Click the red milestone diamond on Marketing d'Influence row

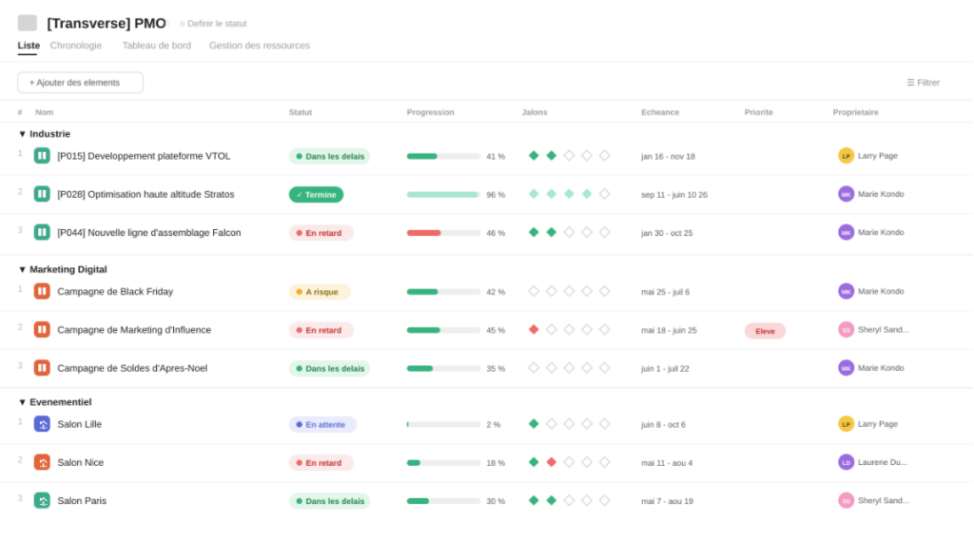pos(534,330)
